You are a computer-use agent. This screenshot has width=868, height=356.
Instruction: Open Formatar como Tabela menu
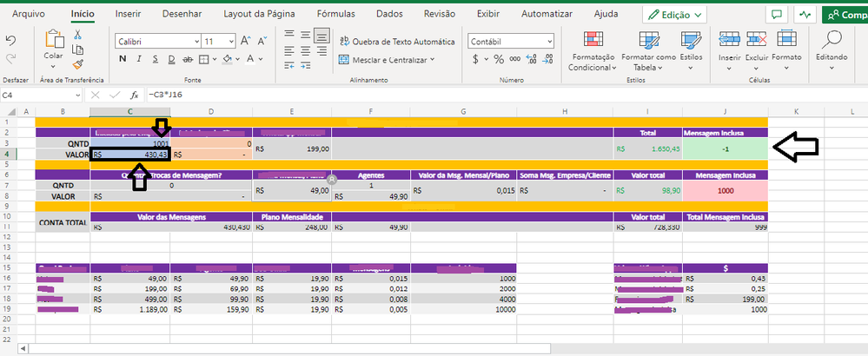(x=649, y=51)
